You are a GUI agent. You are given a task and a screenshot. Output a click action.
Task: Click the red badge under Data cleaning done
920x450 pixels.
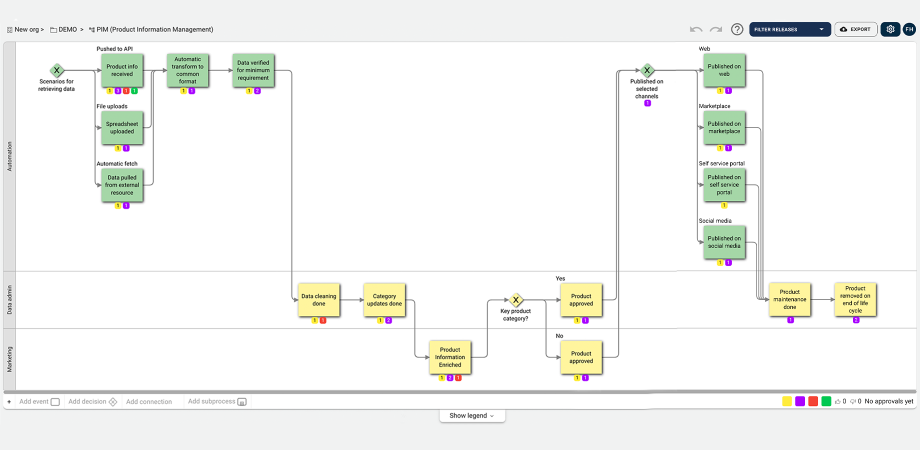[x=323, y=320]
